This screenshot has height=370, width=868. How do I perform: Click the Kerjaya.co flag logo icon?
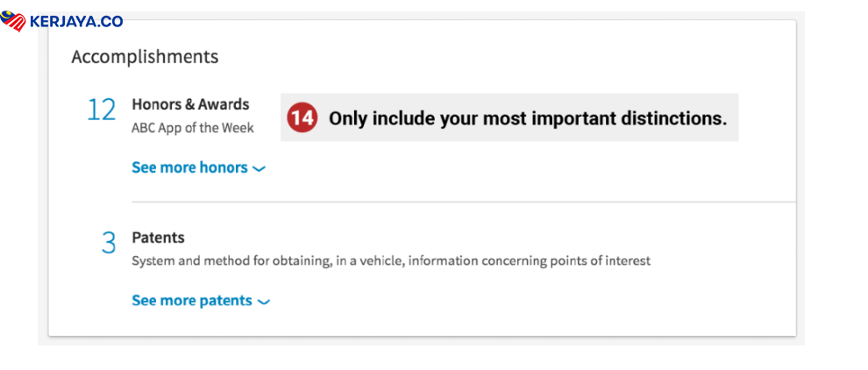(14, 21)
